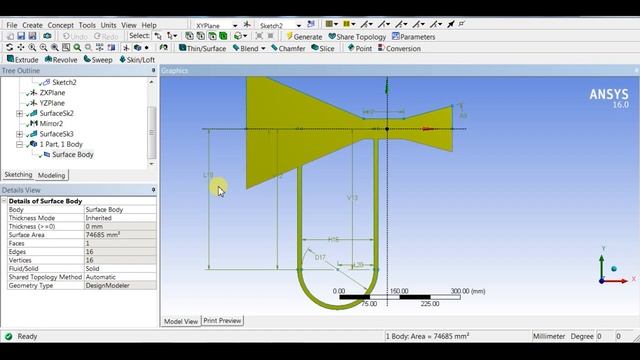640x360 pixels.
Task: Click the New Plane icon beside XYPlane
Action: (x=247, y=25)
